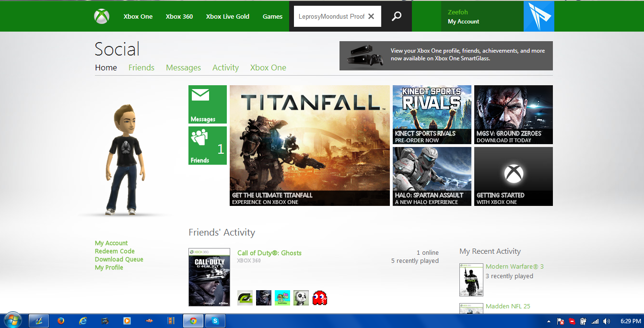The image size is (644, 328).
Task: Open the green OpTic friend gamerpic
Action: 245,298
